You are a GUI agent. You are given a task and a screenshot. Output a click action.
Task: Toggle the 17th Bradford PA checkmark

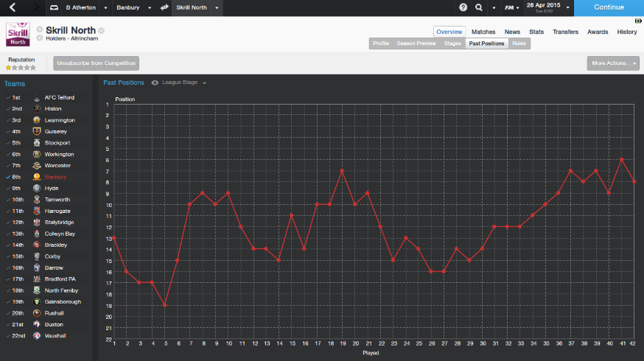[x=8, y=279]
